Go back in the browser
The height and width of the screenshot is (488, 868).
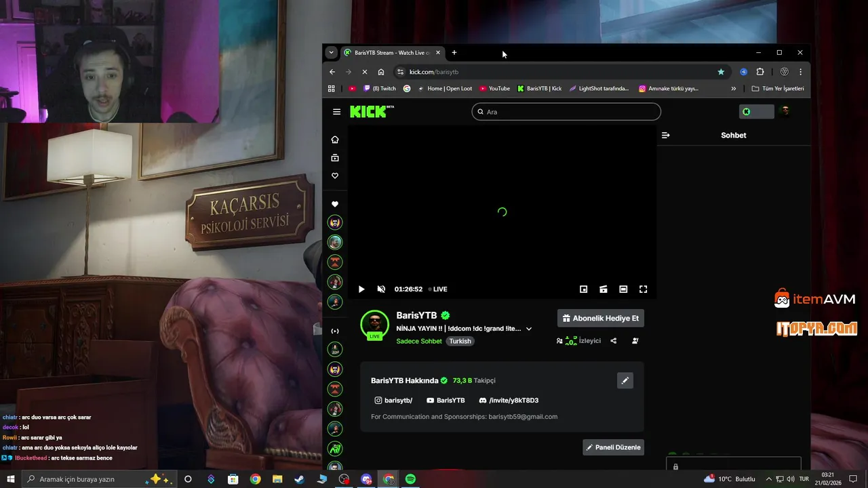point(332,72)
